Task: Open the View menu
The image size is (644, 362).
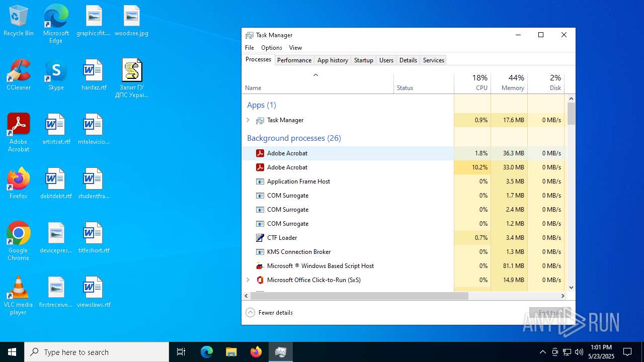Action: (x=295, y=48)
